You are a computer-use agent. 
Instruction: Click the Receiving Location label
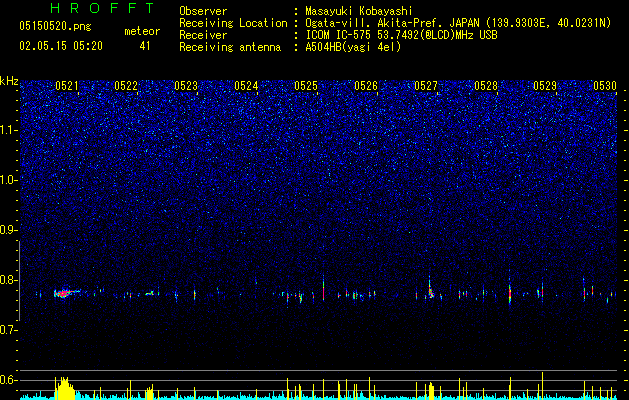click(233, 23)
